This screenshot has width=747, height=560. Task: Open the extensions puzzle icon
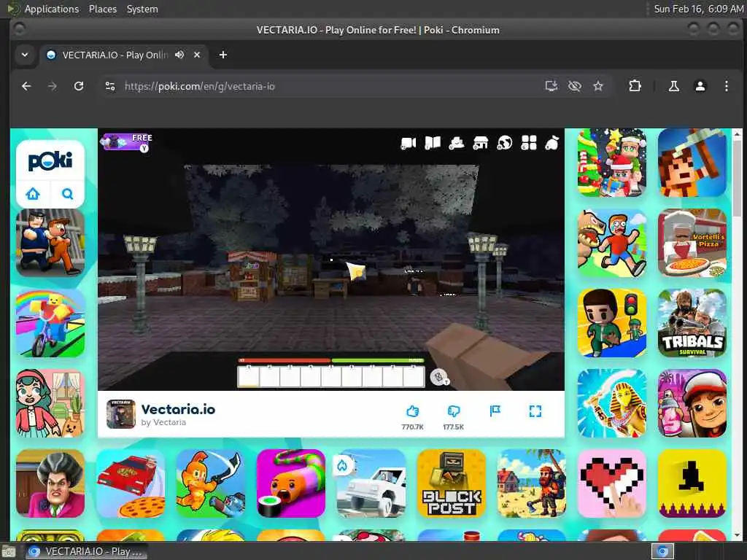tap(635, 86)
